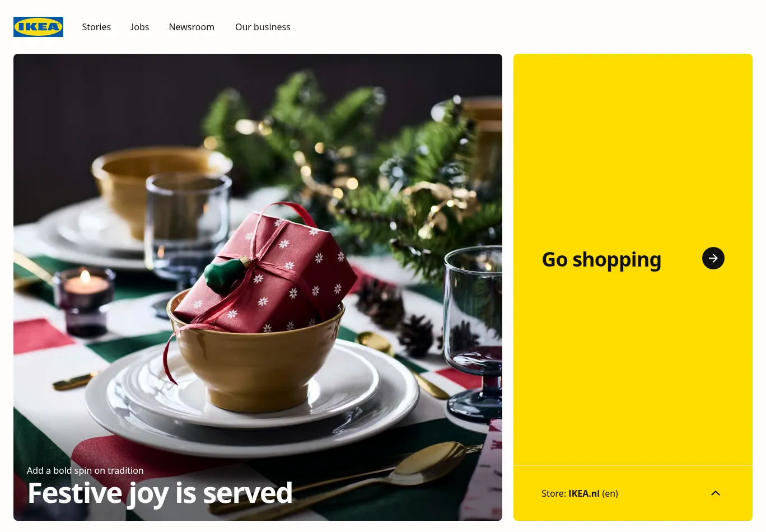Open the Stories menu item
The height and width of the screenshot is (532, 766).
96,27
